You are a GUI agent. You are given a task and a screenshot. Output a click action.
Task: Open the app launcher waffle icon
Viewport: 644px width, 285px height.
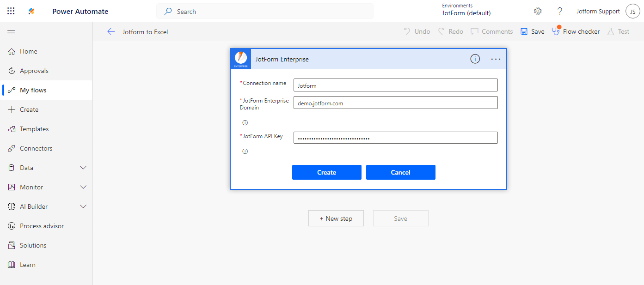click(11, 11)
